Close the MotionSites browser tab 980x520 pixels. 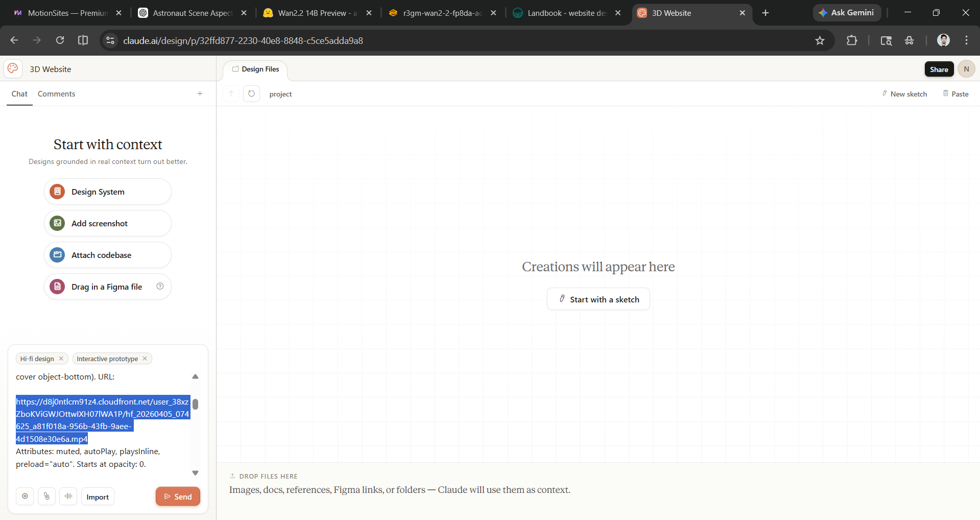[119, 13]
